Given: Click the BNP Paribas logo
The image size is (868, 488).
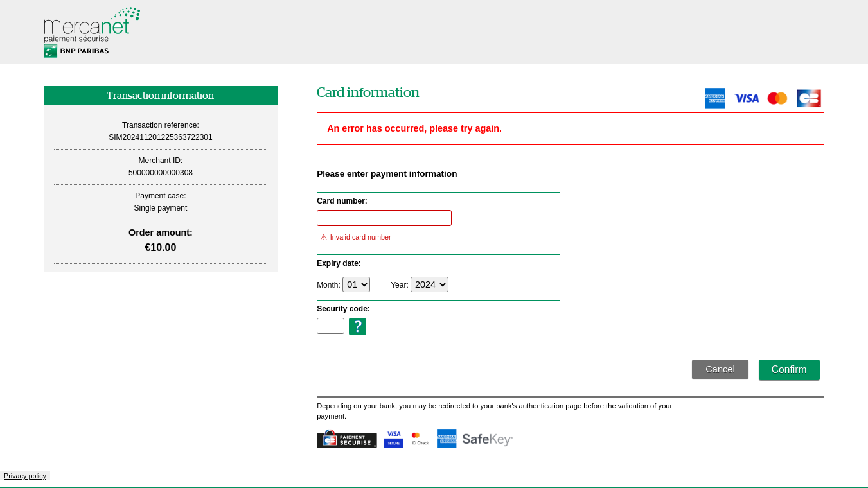Looking at the screenshot, I should [x=75, y=50].
